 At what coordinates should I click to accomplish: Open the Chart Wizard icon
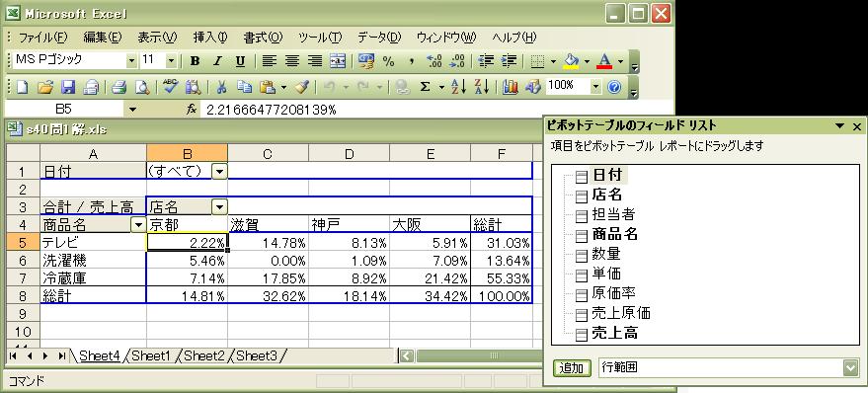(x=511, y=87)
